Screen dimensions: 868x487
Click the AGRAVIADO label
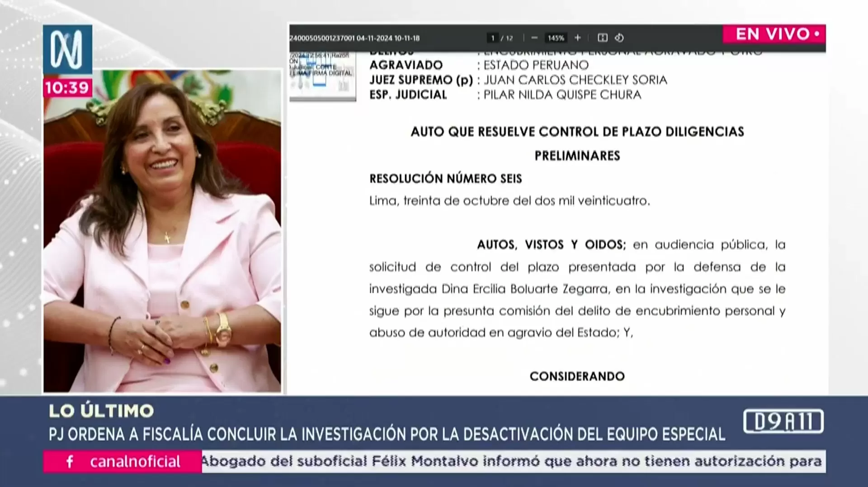click(x=406, y=65)
